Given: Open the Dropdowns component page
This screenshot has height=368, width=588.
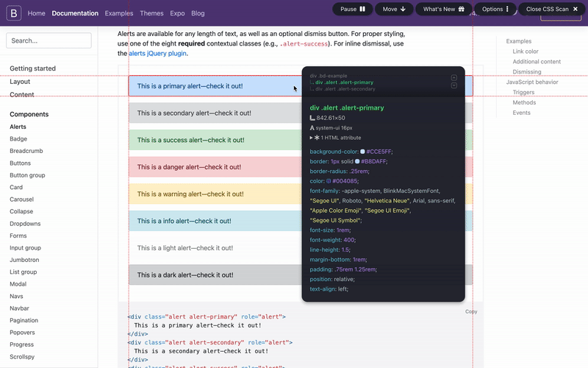Looking at the screenshot, I should 25,224.
